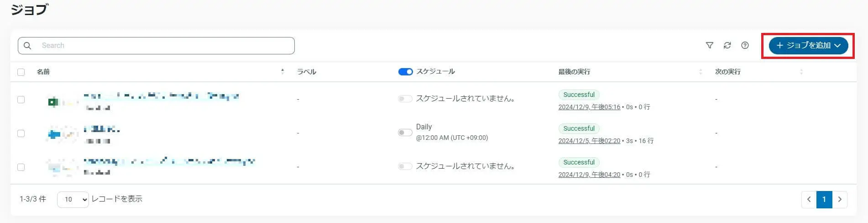Sort by 次の実行 column arrows
The width and height of the screenshot is (868, 223).
(x=801, y=72)
